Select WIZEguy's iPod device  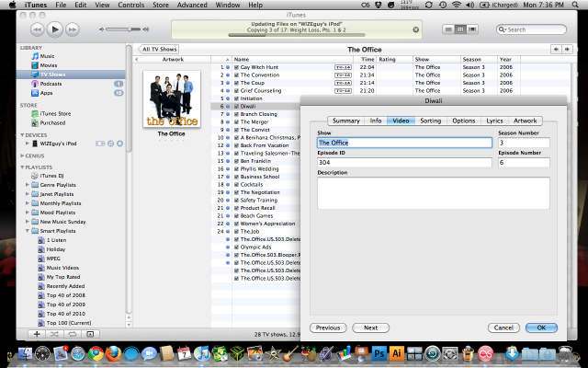pos(58,144)
